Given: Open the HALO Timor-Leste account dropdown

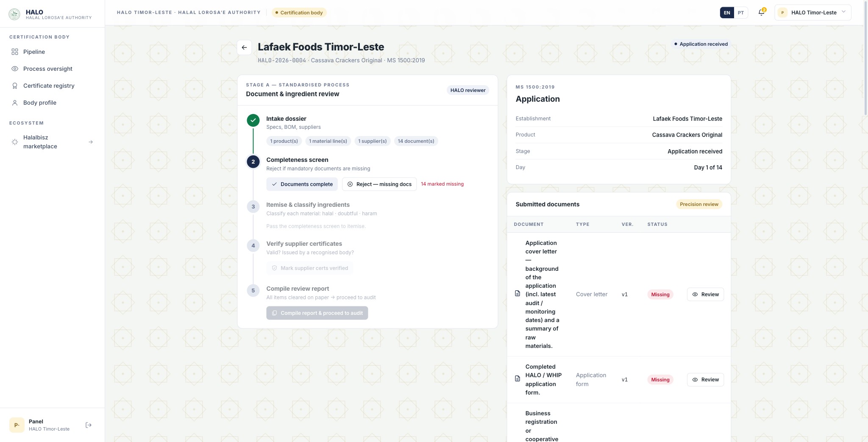Looking at the screenshot, I should tap(812, 13).
